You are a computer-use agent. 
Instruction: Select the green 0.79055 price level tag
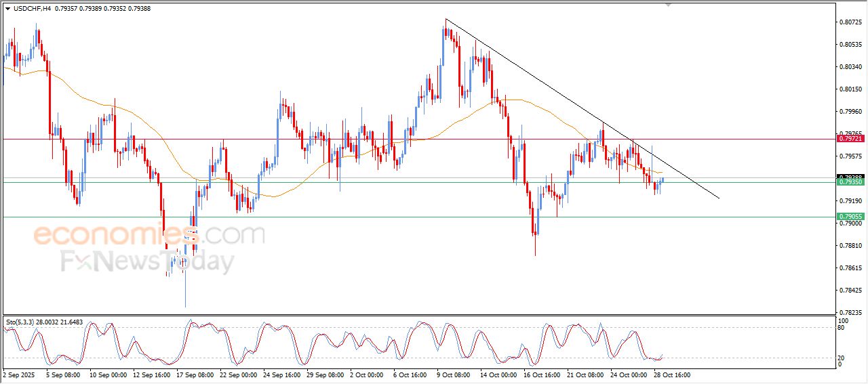coord(850,217)
